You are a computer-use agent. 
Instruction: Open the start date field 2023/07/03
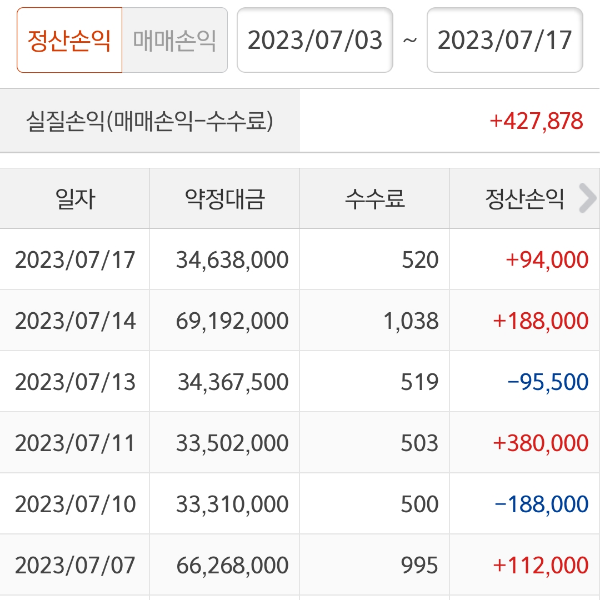pyautogui.click(x=315, y=40)
